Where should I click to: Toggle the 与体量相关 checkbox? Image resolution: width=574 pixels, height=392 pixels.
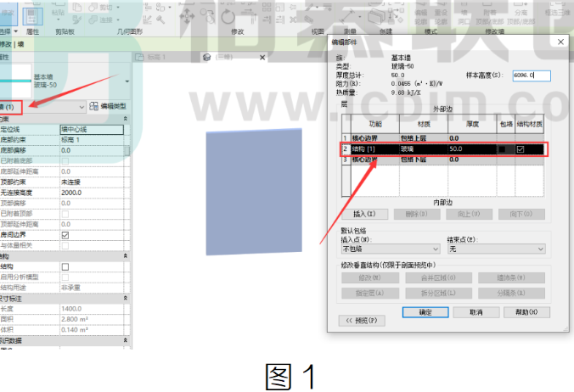pos(65,246)
